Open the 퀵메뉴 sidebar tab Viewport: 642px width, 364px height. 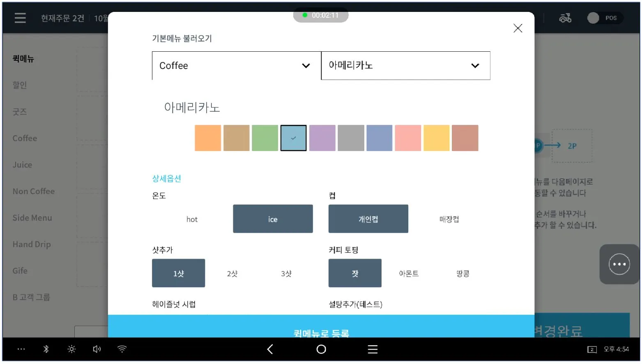pyautogui.click(x=23, y=59)
